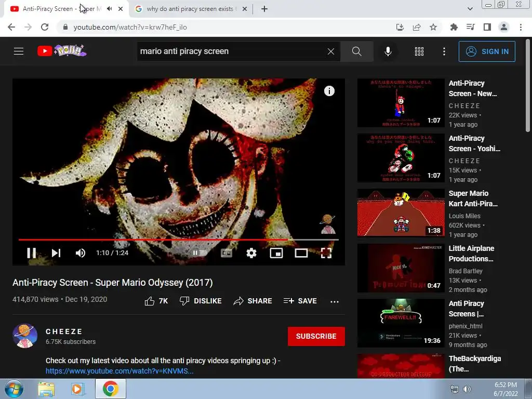Open video settings gear

pos(251,253)
